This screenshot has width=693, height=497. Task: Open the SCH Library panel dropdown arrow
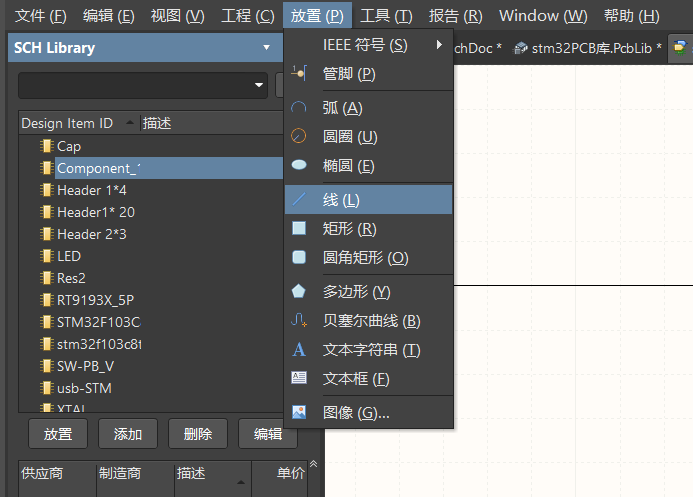click(x=267, y=47)
